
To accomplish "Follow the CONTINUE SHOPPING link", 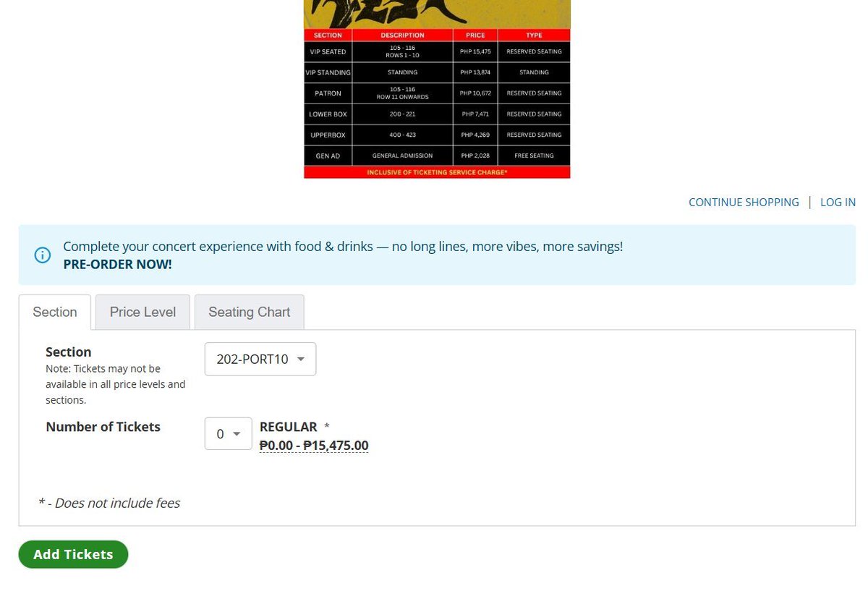I will 744,202.
